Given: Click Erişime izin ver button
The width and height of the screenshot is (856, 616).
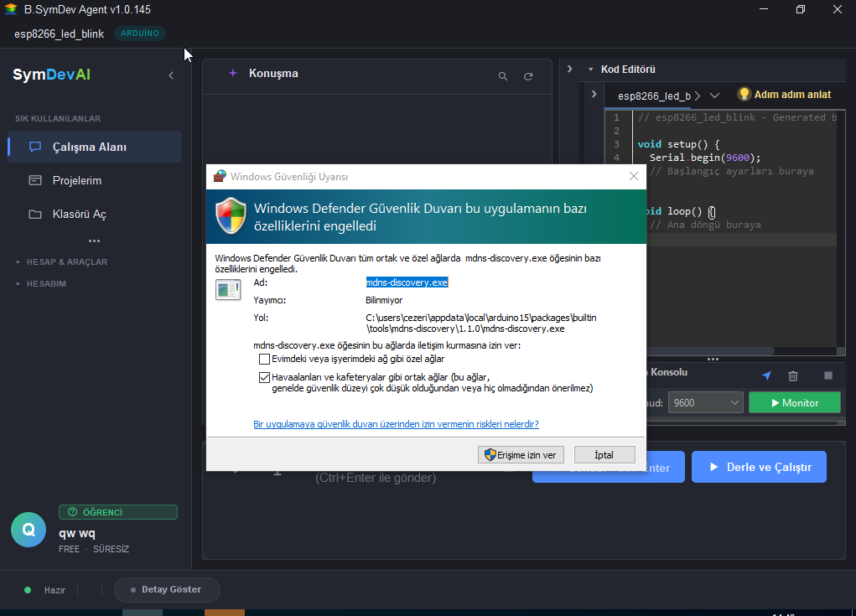Looking at the screenshot, I should coord(521,455).
